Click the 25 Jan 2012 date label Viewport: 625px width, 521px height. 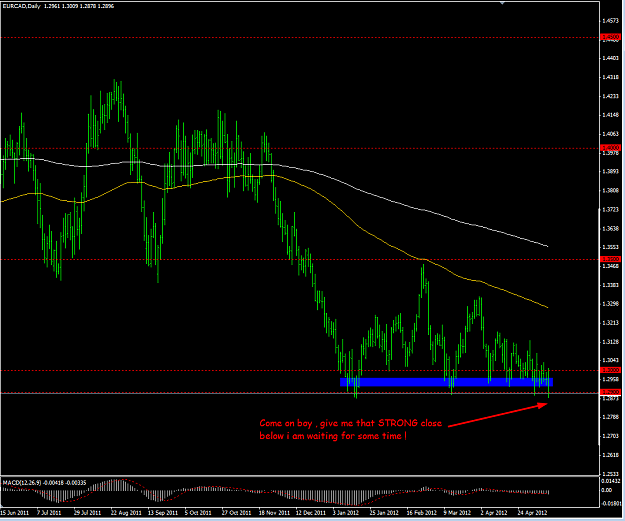coord(384,513)
